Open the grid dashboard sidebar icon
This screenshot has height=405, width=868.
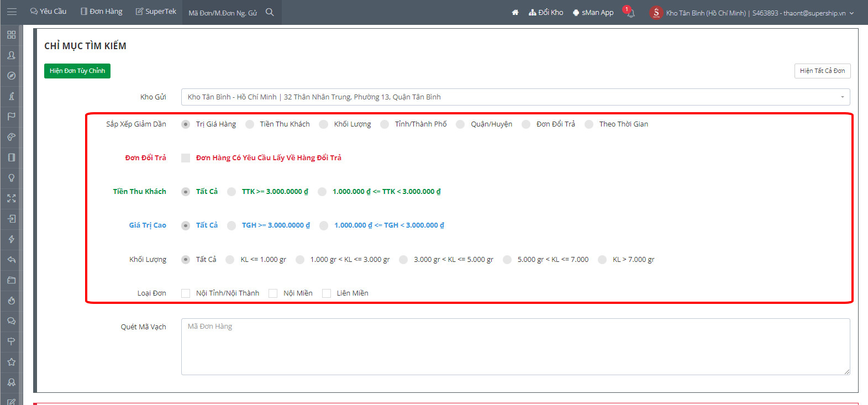point(11,35)
